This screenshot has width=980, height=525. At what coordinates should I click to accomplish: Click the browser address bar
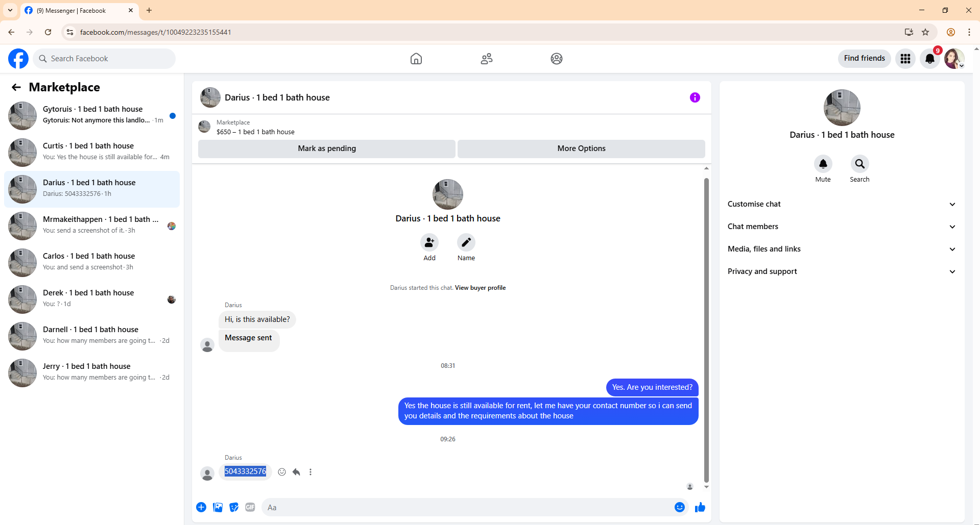pyautogui.click(x=485, y=32)
